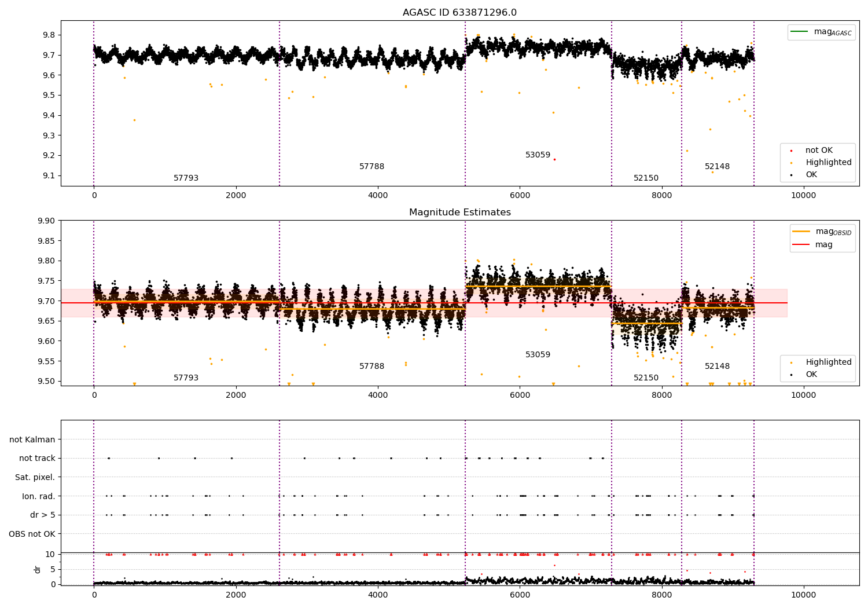Click the 'Ion. rad.' axis label
Screen dimensions: 868x608
click(x=39, y=497)
